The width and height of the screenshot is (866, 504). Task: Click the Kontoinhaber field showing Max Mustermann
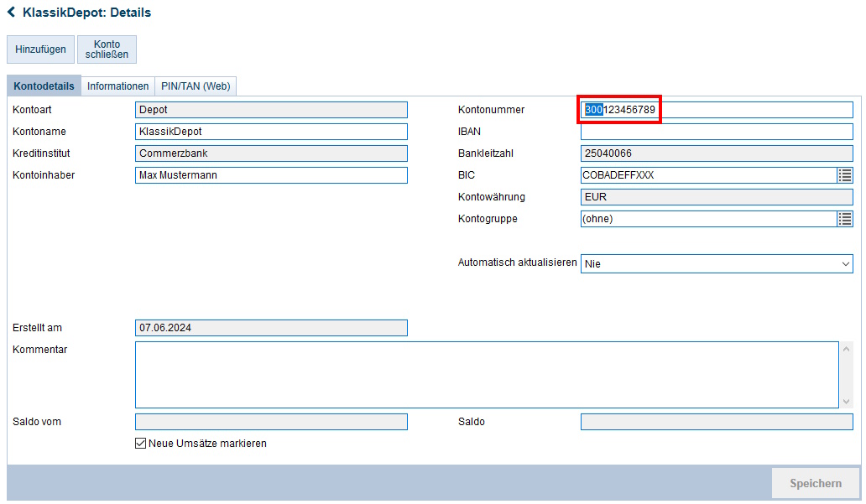(270, 175)
